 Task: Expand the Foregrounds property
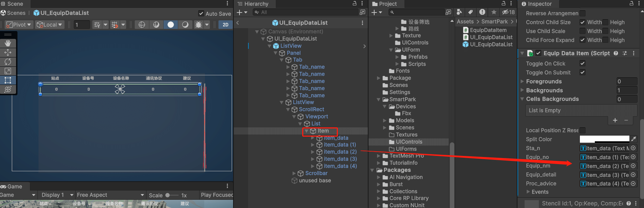tap(522, 81)
